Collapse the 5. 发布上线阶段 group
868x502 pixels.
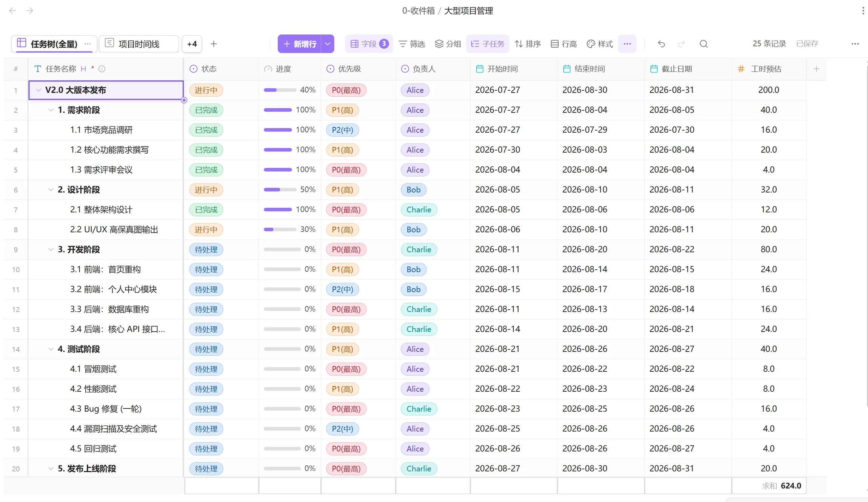tap(51, 468)
